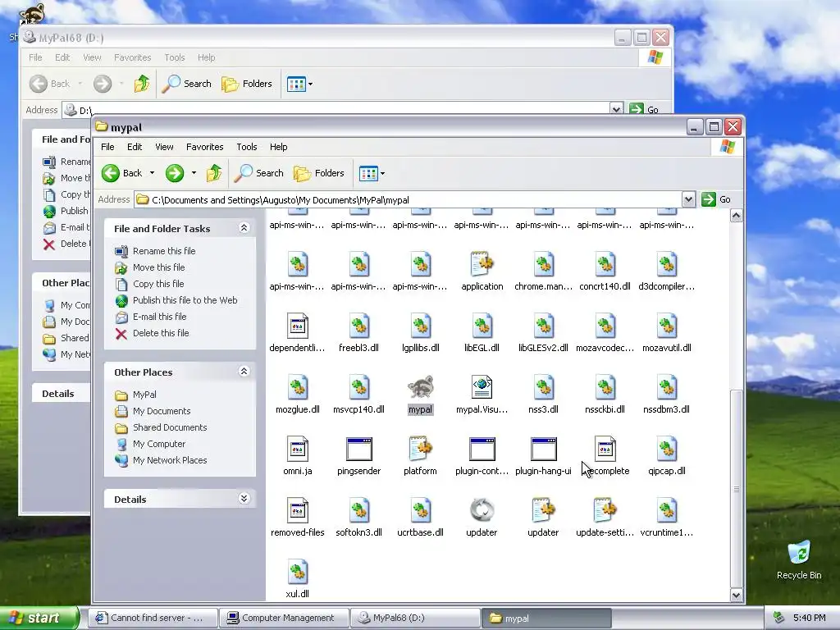840x630 pixels.
Task: Select the xul.dll file icon
Action: pyautogui.click(x=297, y=572)
